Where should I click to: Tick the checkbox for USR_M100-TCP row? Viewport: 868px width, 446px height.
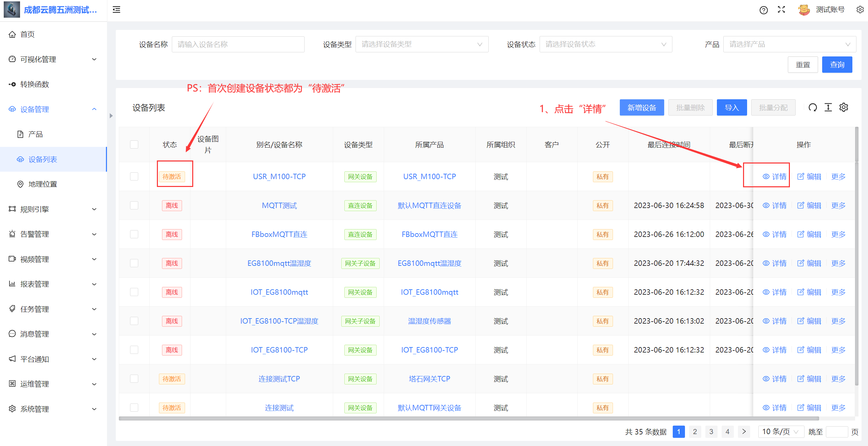[x=134, y=176]
